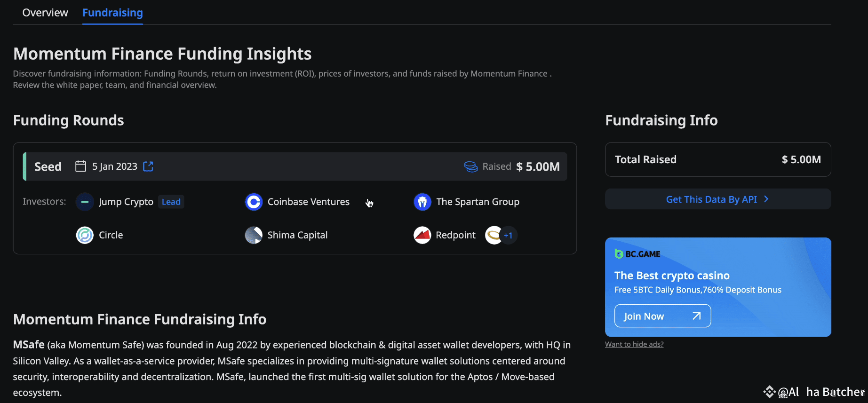Open the Coinbase Ventures investor link

(309, 202)
